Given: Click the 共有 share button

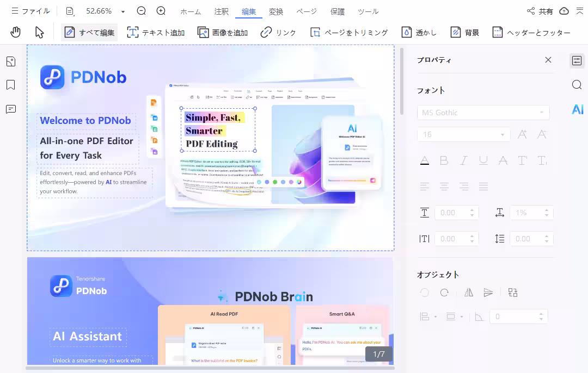Looking at the screenshot, I should coord(540,11).
